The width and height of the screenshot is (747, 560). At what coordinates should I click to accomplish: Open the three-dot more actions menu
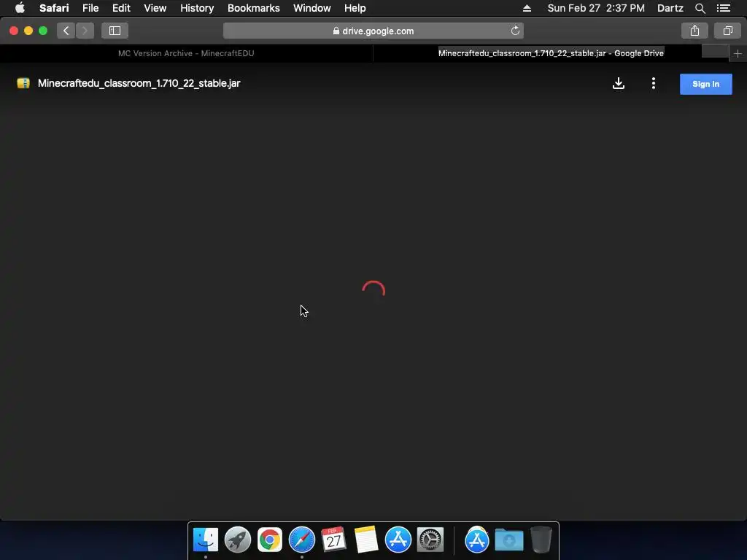653,83
